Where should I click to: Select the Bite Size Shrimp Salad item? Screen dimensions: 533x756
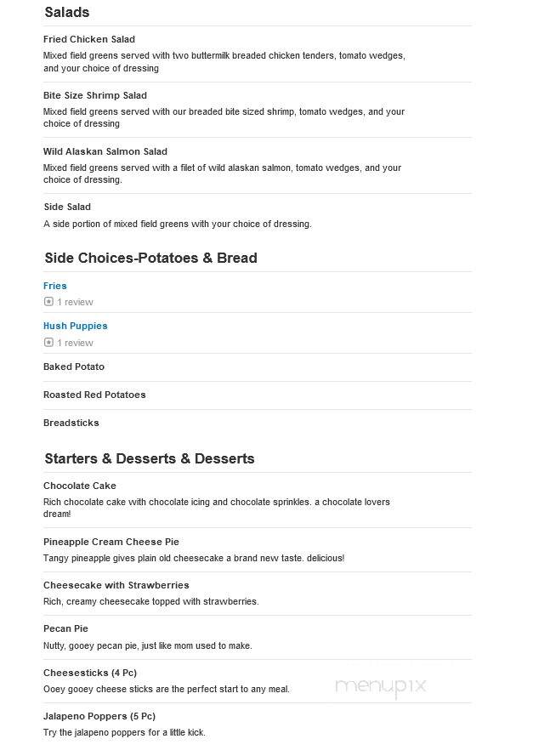coord(95,95)
